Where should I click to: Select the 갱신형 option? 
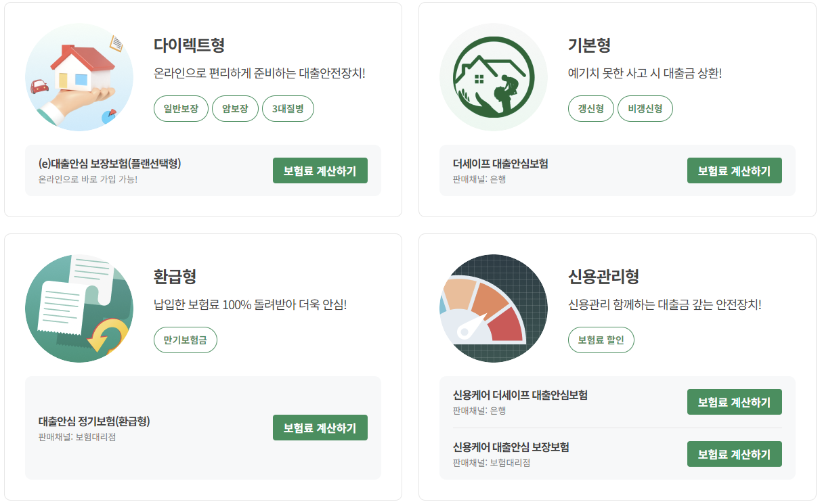click(x=590, y=108)
